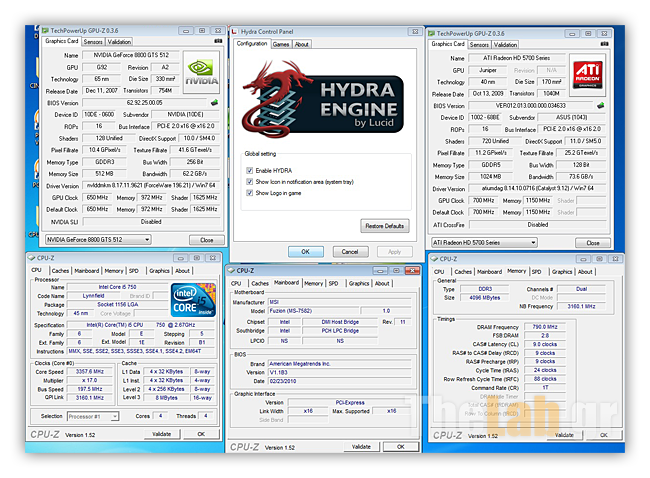Toggle the Enable HYDRA checkbox
The image size is (650, 478).
[x=250, y=170]
